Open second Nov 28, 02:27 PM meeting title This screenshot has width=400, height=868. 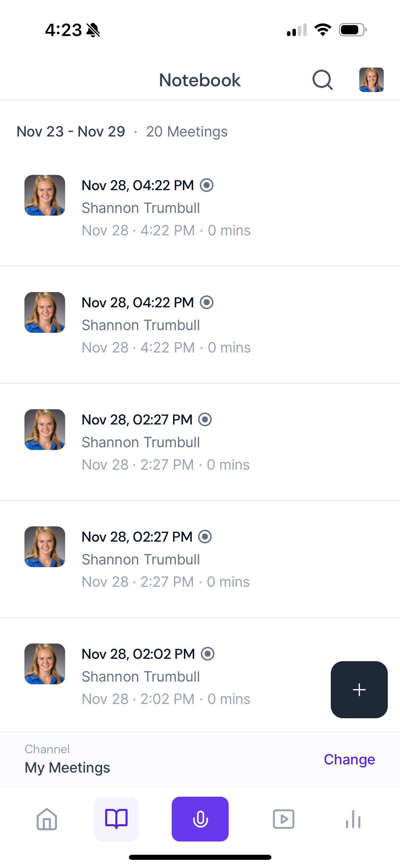pos(137,537)
